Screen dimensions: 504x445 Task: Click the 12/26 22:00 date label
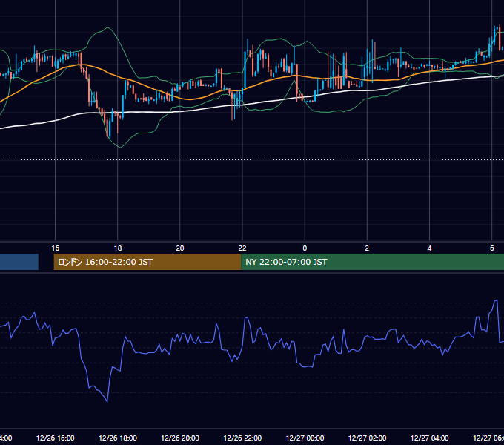(x=242, y=438)
